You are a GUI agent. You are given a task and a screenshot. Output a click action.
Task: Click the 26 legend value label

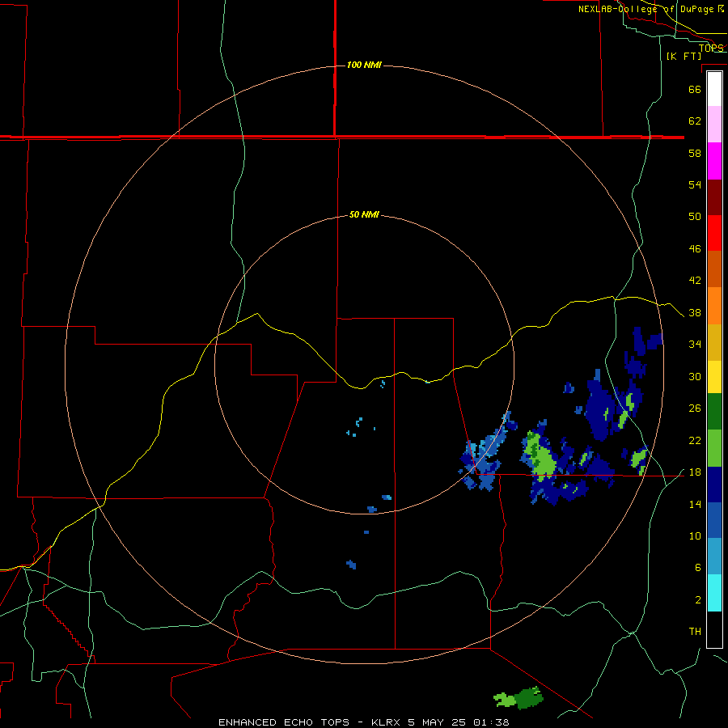[x=695, y=408]
